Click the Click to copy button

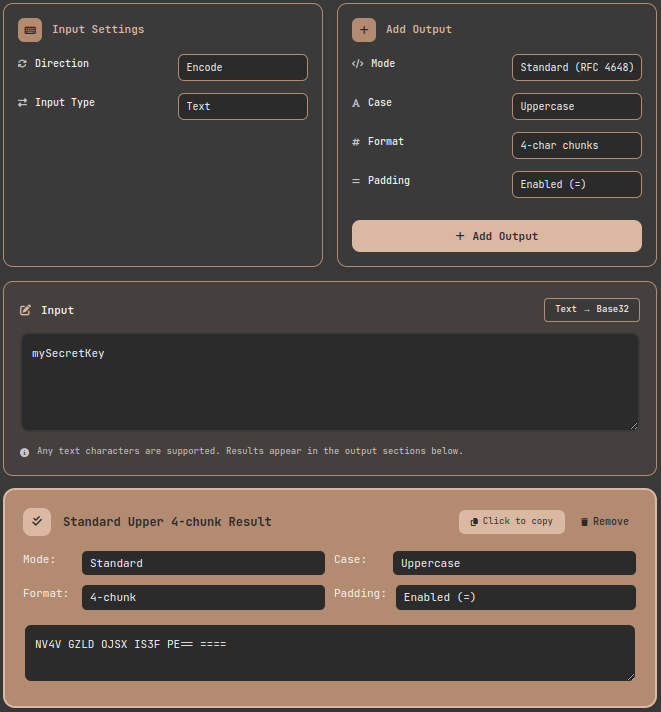512,522
